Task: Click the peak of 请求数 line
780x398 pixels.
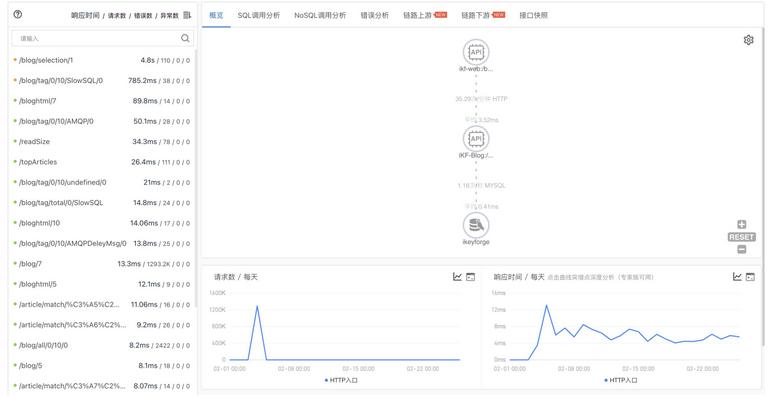Action: tap(257, 306)
